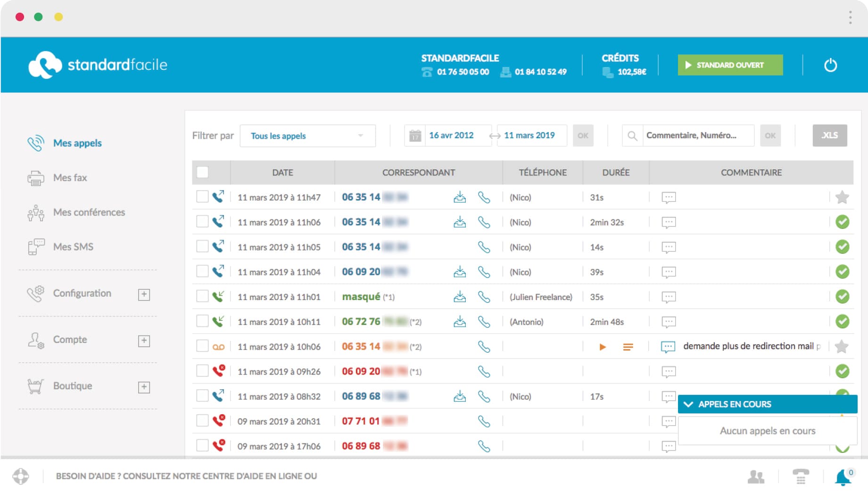Check the box for 11h47 call
The image size is (868, 493).
coord(202,197)
